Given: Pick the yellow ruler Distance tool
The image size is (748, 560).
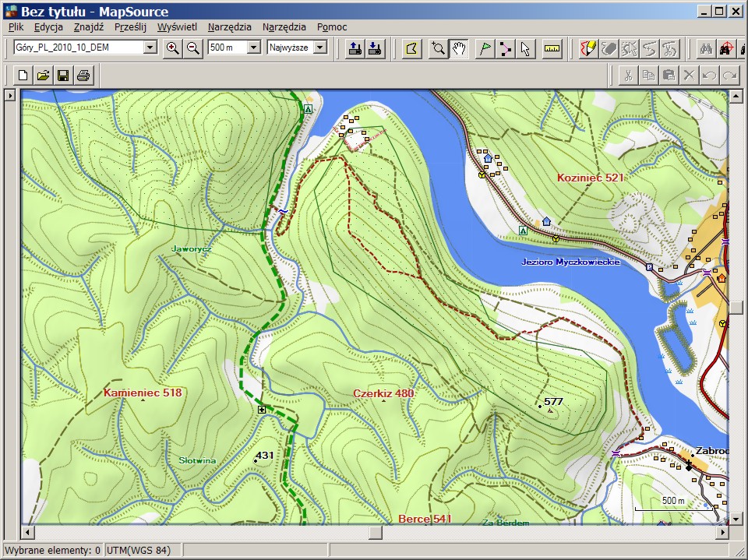Looking at the screenshot, I should click(x=552, y=48).
